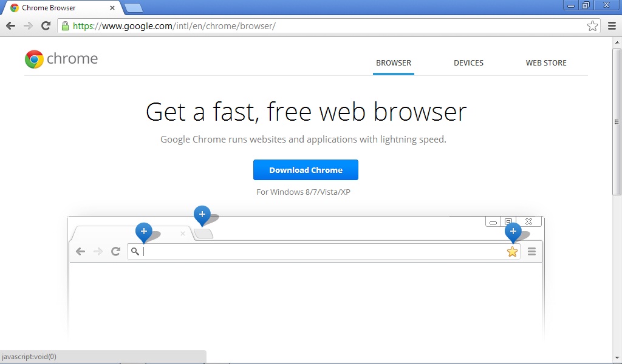Close the Chrome Browser tab
622x364 pixels.
click(112, 8)
